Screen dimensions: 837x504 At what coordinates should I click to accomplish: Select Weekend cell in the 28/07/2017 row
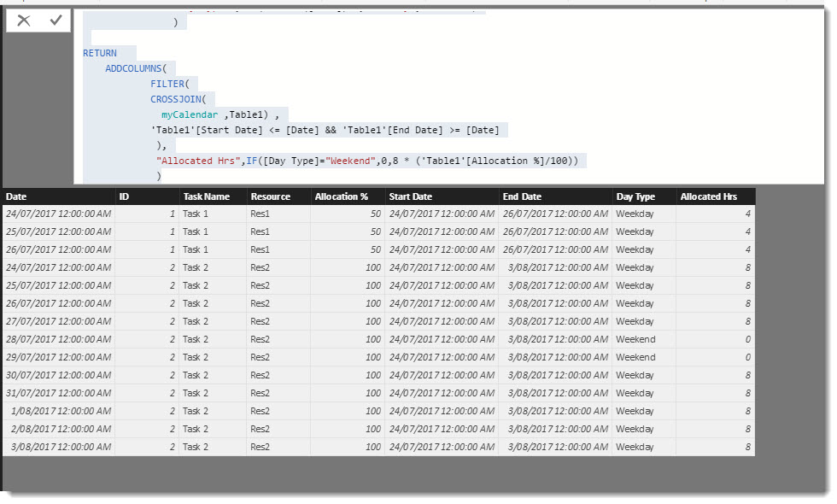644,339
